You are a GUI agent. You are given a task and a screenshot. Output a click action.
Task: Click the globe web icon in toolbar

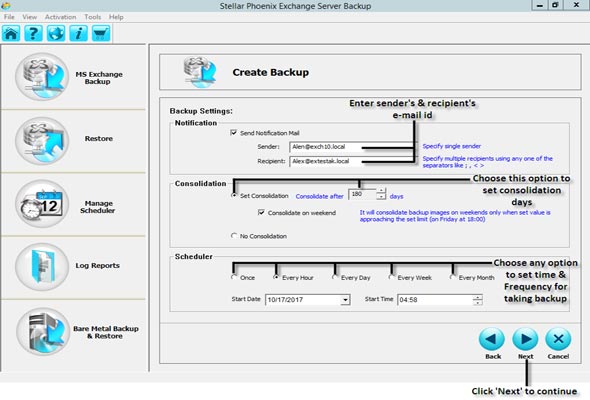point(56,33)
